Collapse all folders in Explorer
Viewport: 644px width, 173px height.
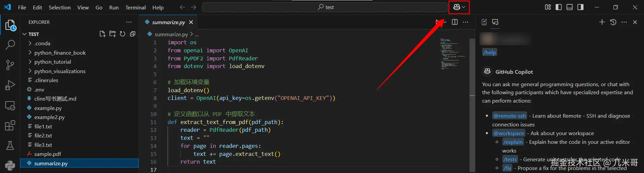coord(133,34)
